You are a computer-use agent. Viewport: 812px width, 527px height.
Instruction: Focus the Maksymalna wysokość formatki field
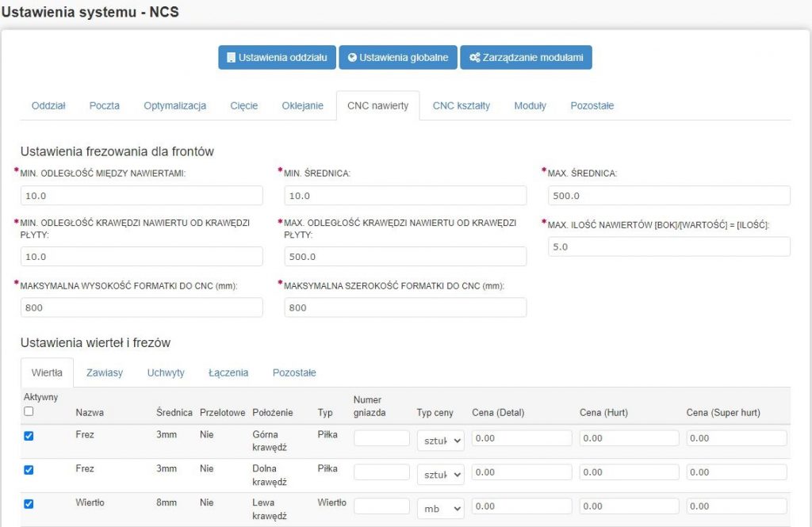click(x=141, y=307)
